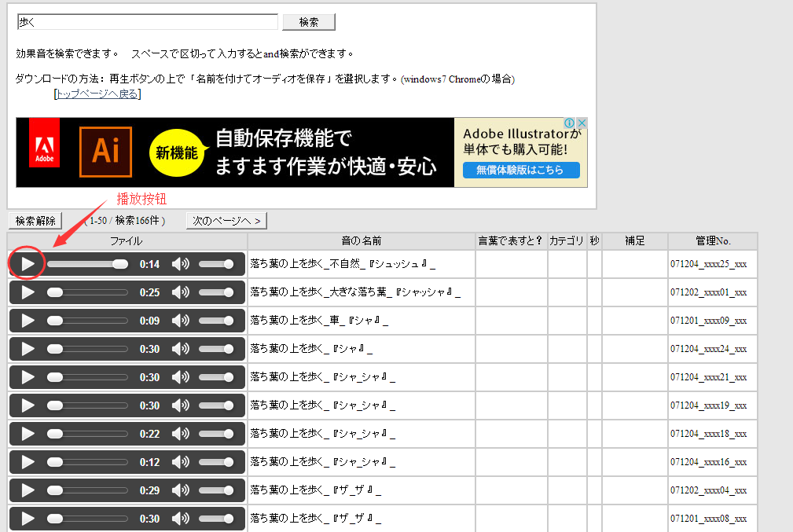Mute the audio in row 071204_xxxx18_xxx

coord(181,434)
